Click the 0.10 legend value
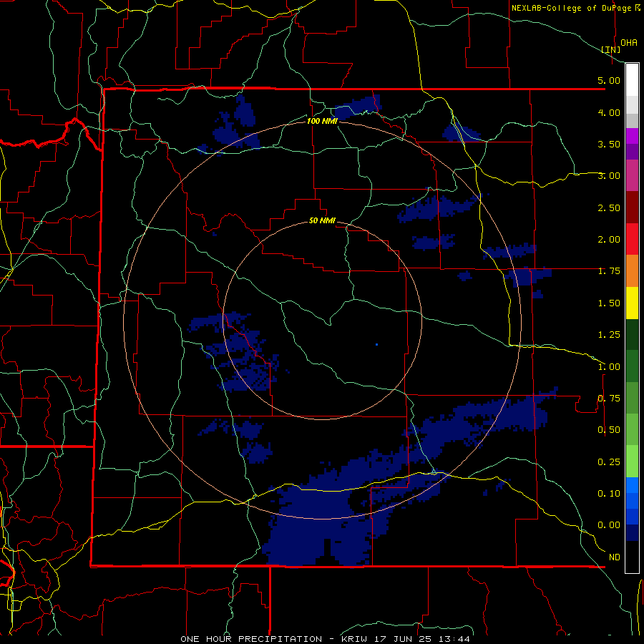This screenshot has width=644, height=644. coord(609,494)
